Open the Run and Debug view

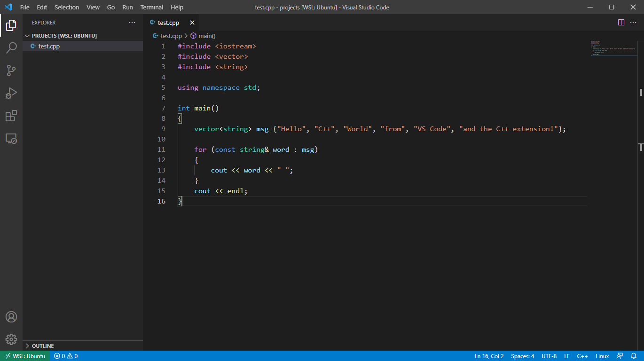click(x=11, y=93)
